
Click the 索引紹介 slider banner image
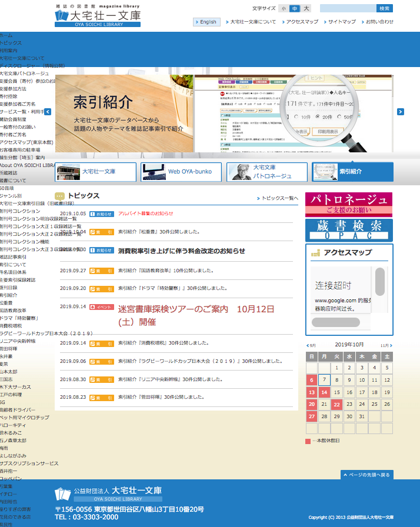pyautogui.click(x=224, y=114)
